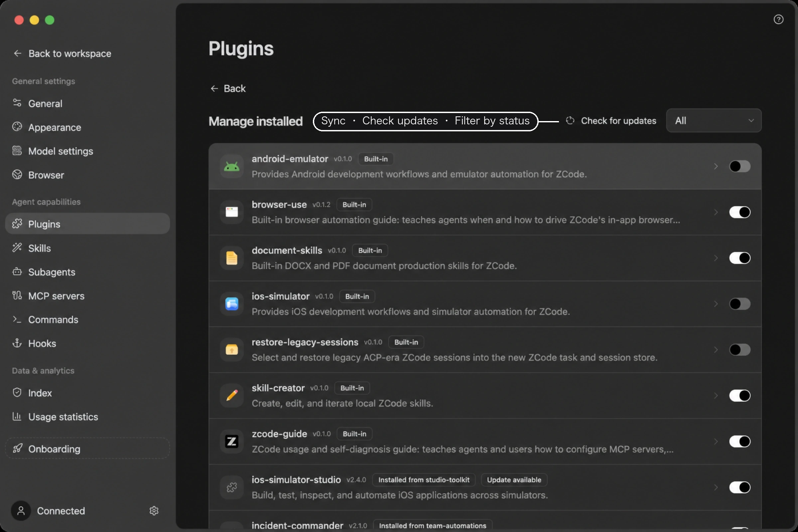The height and width of the screenshot is (532, 798).
Task: Click the v2.4.0 version label
Action: click(356, 479)
